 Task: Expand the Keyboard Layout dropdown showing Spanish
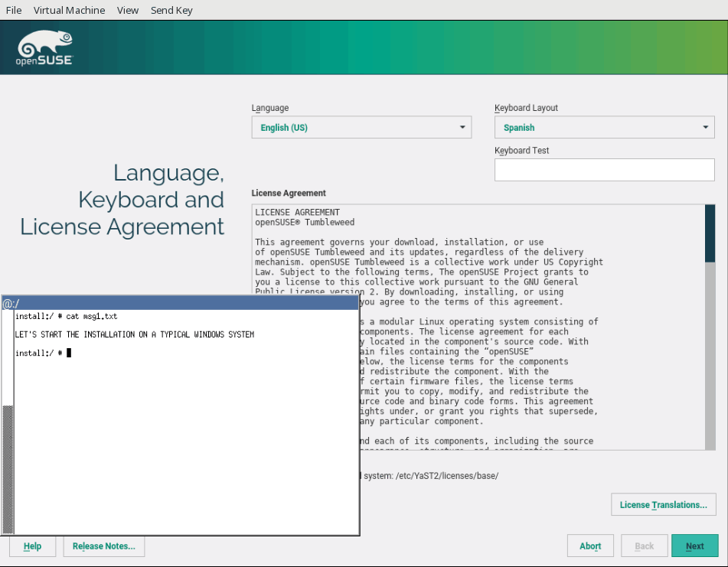[604, 128]
